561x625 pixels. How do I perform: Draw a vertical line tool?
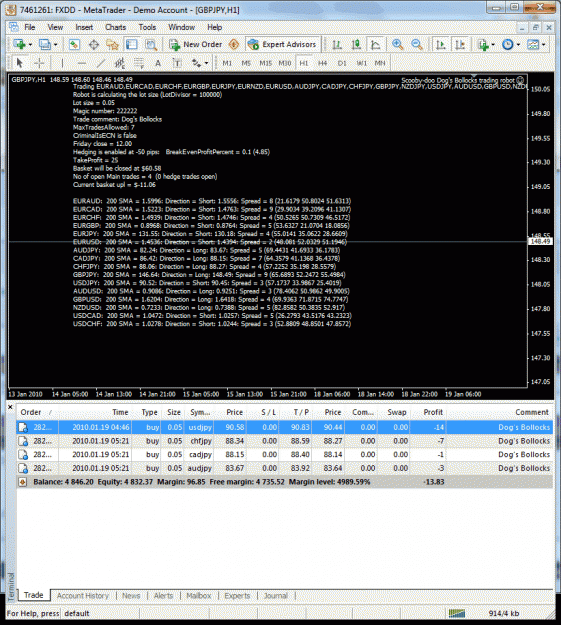click(62, 63)
